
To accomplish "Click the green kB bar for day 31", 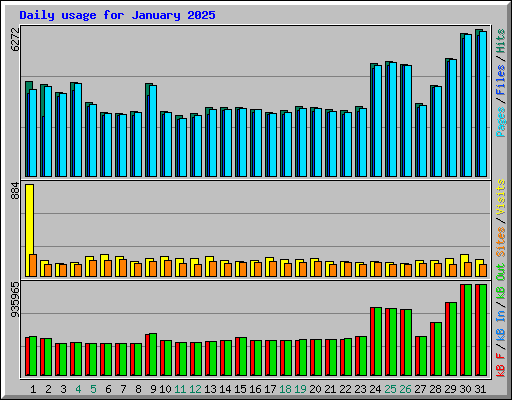I will tap(483, 330).
